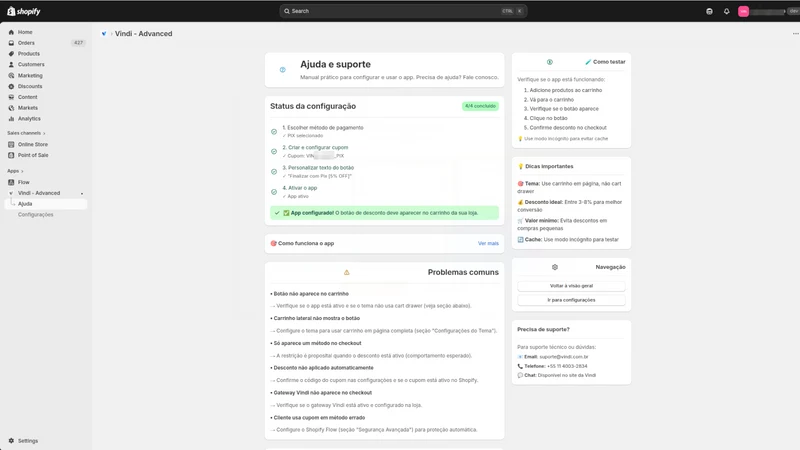Screen dimensions: 800x450
Task: Focus the Search field in top bar
Action: pyautogui.click(x=403, y=11)
